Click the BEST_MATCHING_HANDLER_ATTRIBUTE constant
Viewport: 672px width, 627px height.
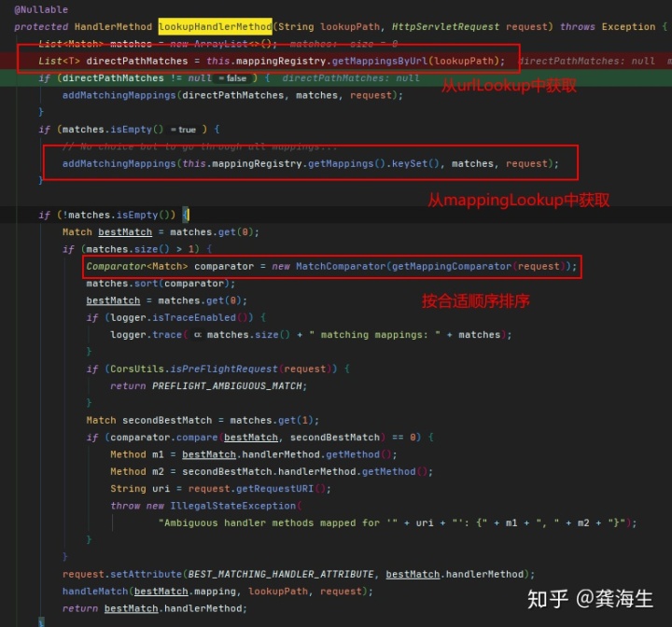click(281, 575)
